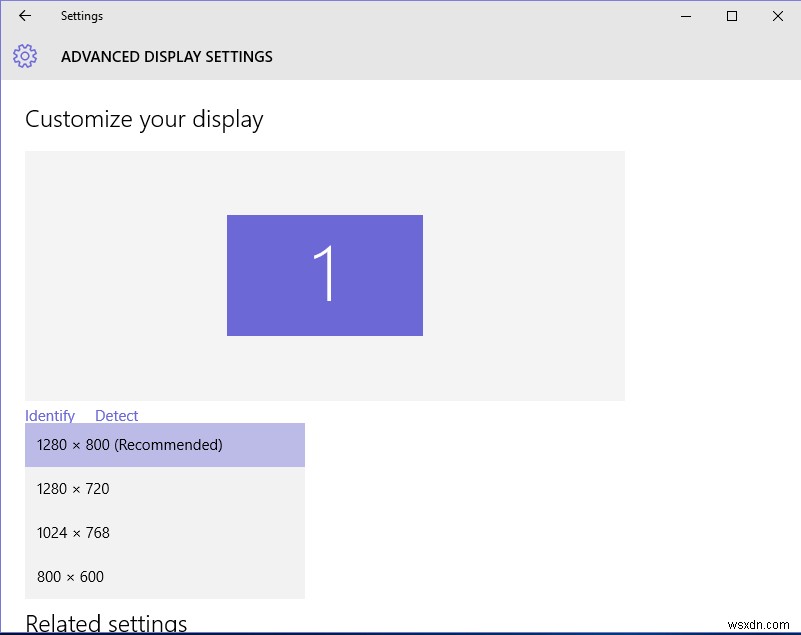
Task: Navigate back using the arrow icon
Action: click(x=23, y=16)
